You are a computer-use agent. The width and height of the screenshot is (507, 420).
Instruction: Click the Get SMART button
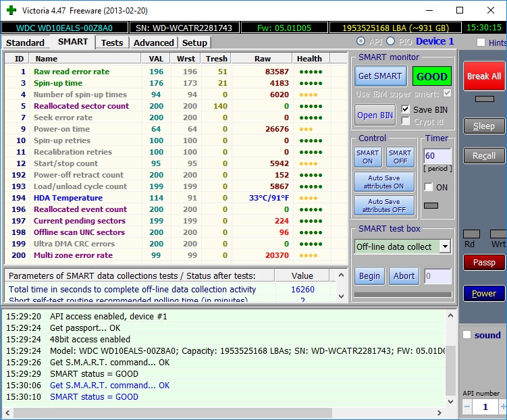(381, 76)
